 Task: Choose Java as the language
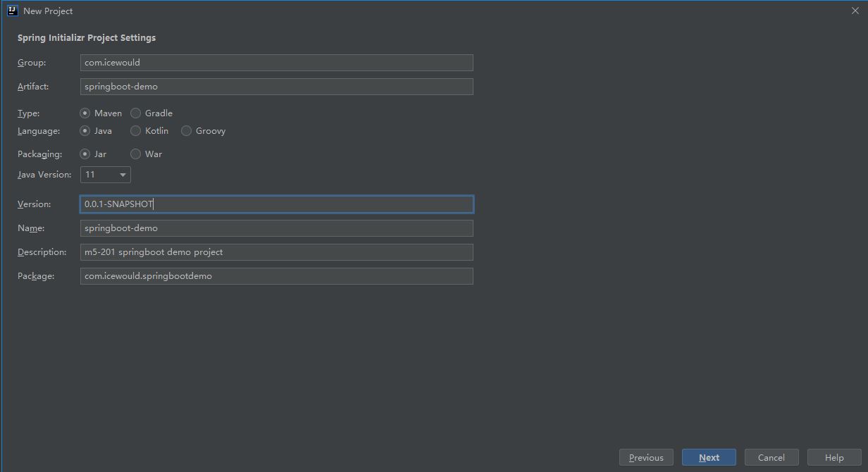(x=85, y=130)
